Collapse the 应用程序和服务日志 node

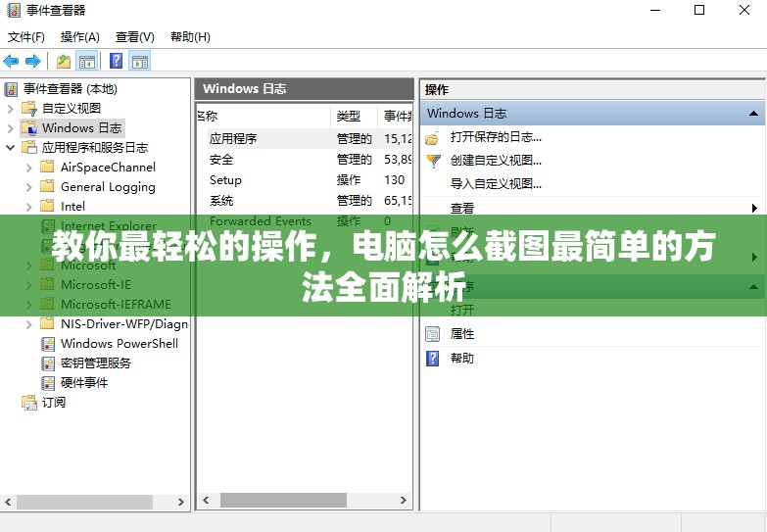(x=10, y=147)
